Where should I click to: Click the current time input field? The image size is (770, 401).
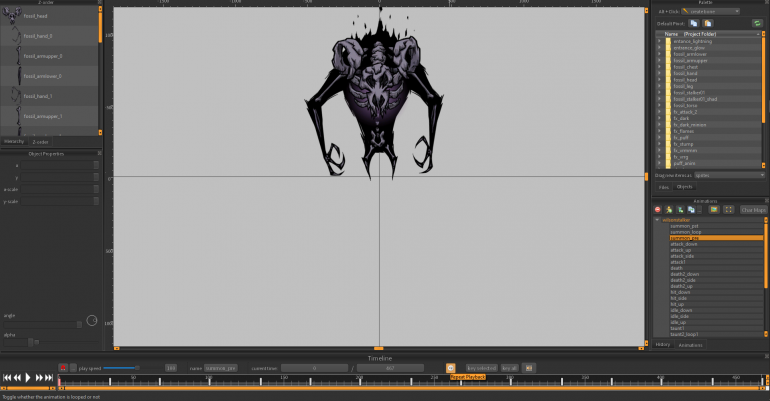click(314, 368)
